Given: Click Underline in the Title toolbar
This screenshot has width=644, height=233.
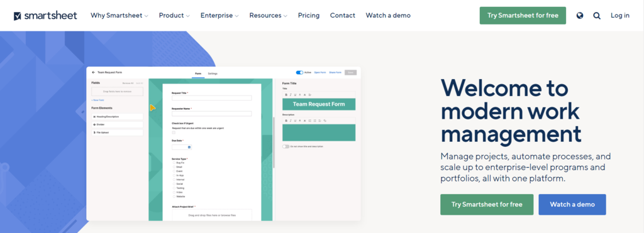Looking at the screenshot, I should [295, 95].
